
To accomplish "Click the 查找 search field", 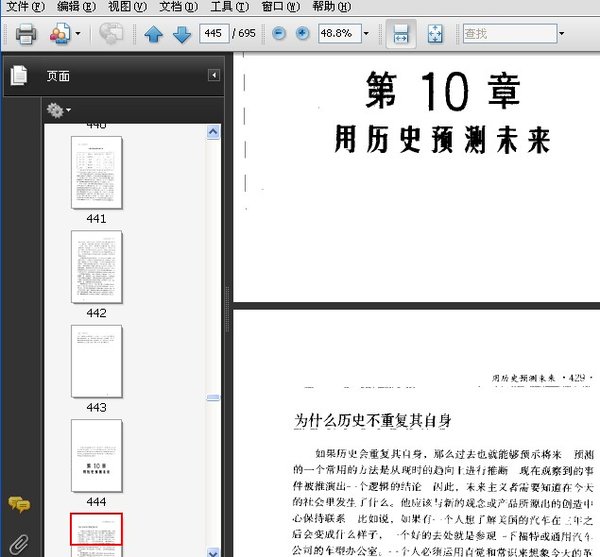I will click(x=510, y=33).
